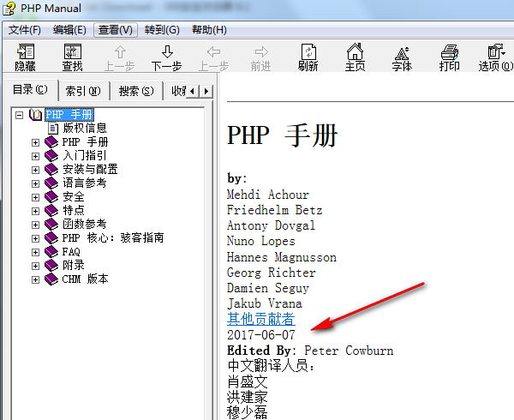Click the 刷新 (Refresh) toolbar icon
The height and width of the screenshot is (420, 514).
(x=308, y=51)
